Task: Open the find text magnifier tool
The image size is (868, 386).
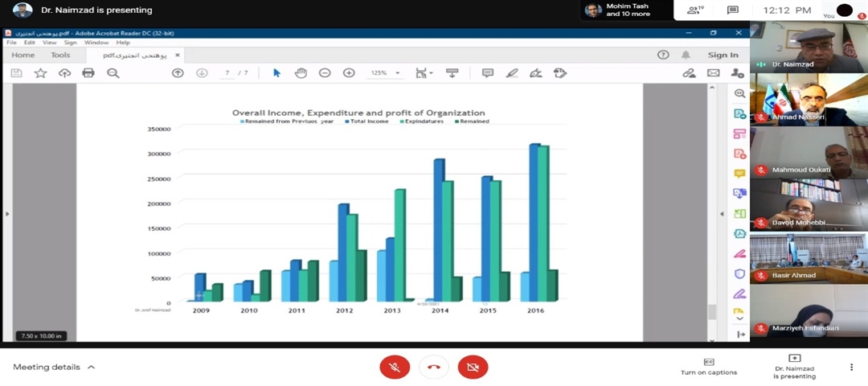Action: 113,72
